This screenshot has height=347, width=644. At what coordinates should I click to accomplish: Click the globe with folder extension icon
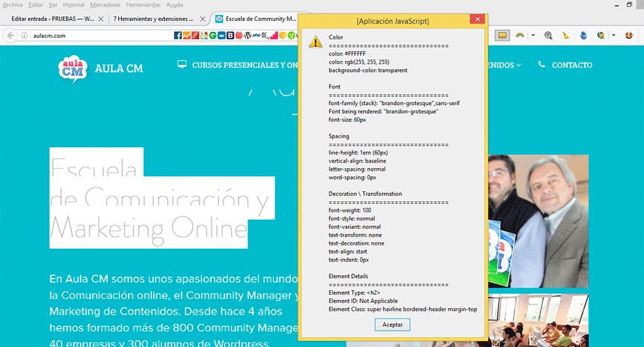601,35
